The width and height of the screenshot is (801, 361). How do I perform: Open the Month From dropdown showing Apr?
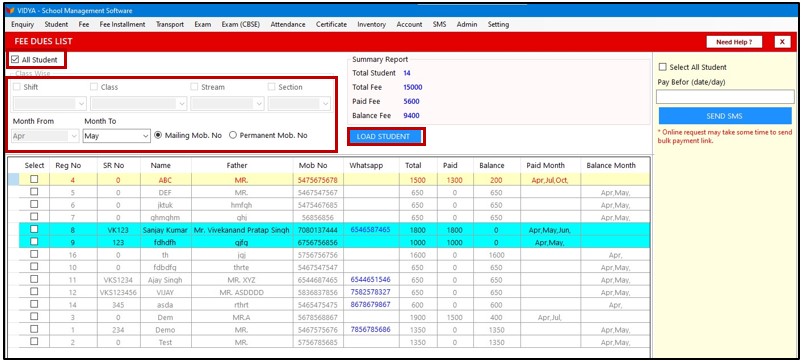[45, 136]
